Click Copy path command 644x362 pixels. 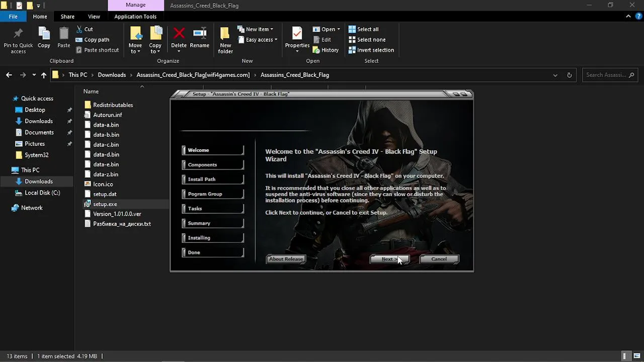point(92,40)
